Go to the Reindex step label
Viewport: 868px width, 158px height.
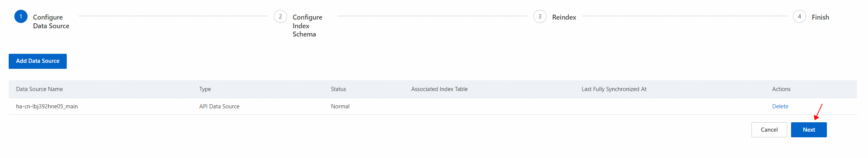point(564,17)
